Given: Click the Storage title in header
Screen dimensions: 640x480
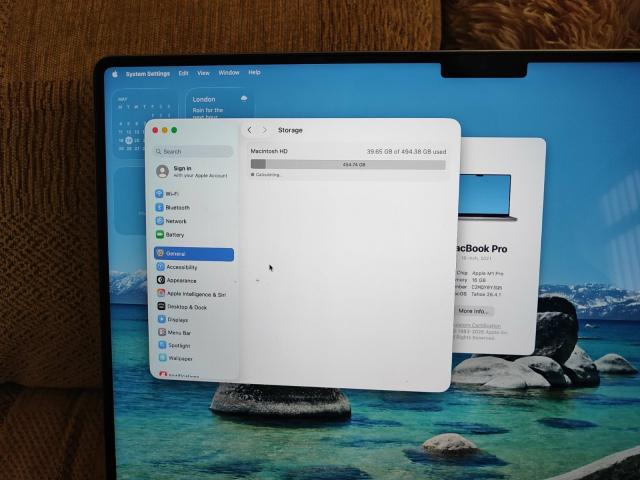Looking at the screenshot, I should [290, 130].
